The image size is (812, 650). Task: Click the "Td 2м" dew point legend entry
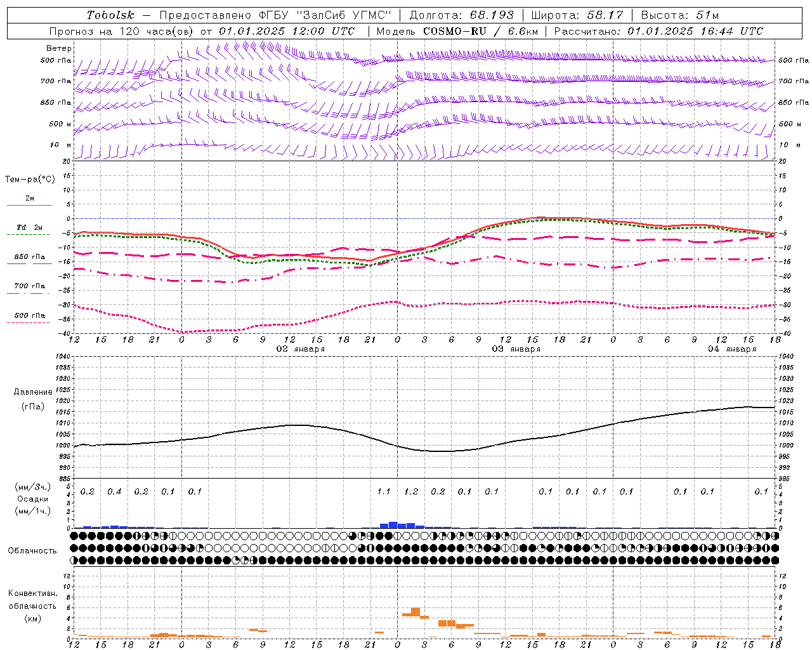point(29,227)
